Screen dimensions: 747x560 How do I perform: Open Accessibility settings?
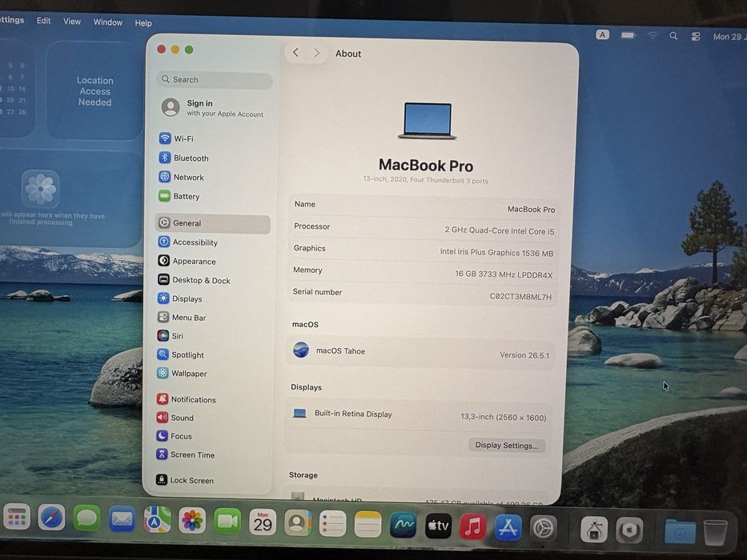pos(187,242)
